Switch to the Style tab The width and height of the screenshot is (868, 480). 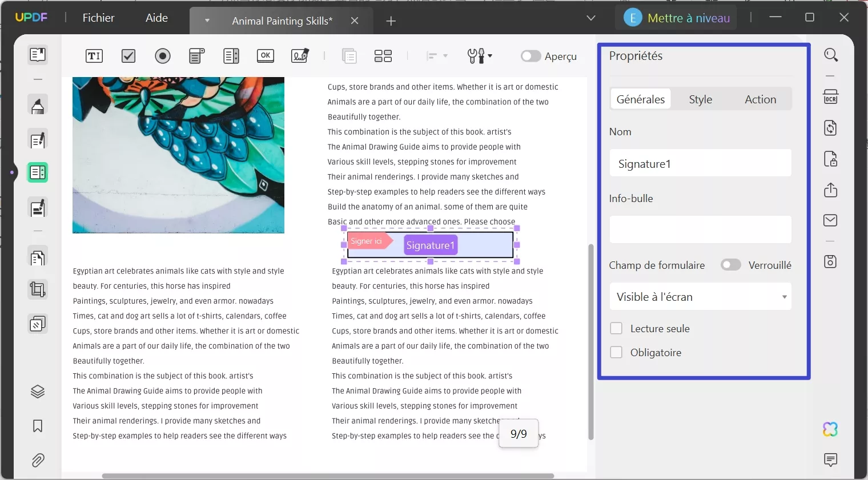(701, 99)
